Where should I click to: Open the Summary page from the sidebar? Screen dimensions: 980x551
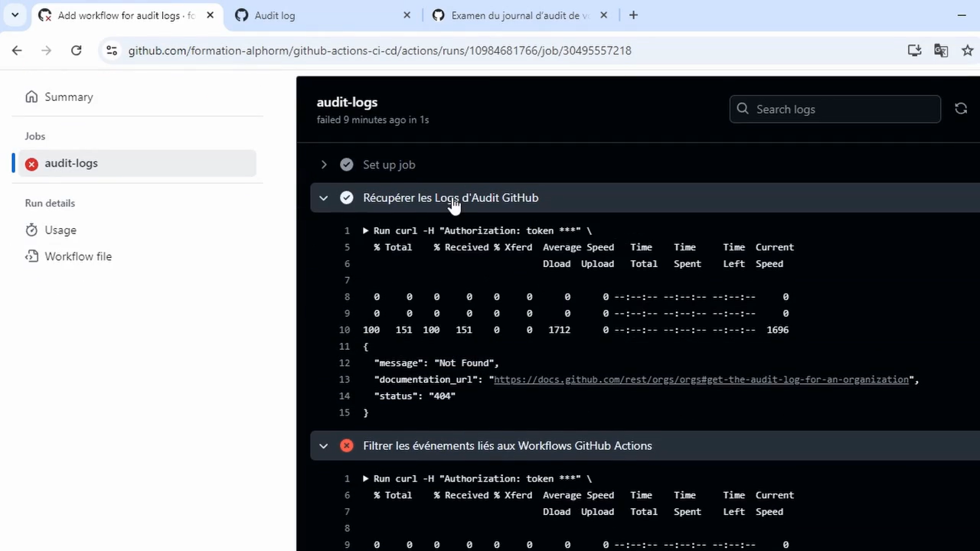68,96
